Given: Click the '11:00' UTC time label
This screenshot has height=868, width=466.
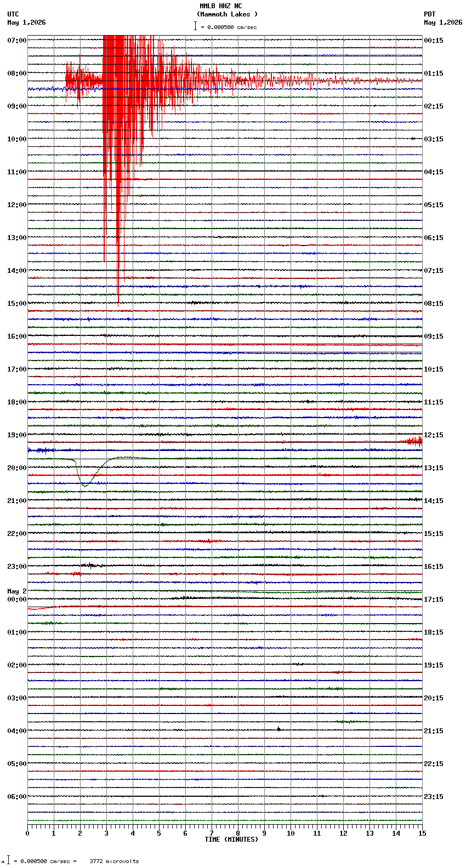Looking at the screenshot, I should click(x=17, y=172).
